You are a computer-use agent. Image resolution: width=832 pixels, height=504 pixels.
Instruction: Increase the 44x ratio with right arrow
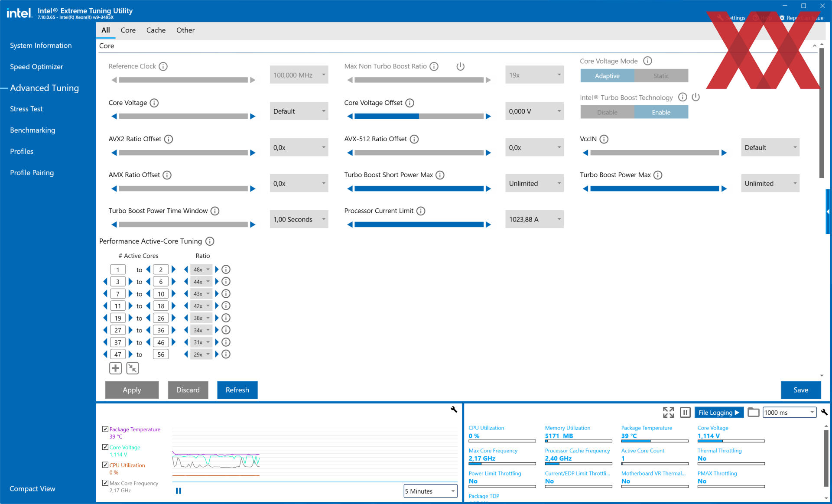coord(217,282)
